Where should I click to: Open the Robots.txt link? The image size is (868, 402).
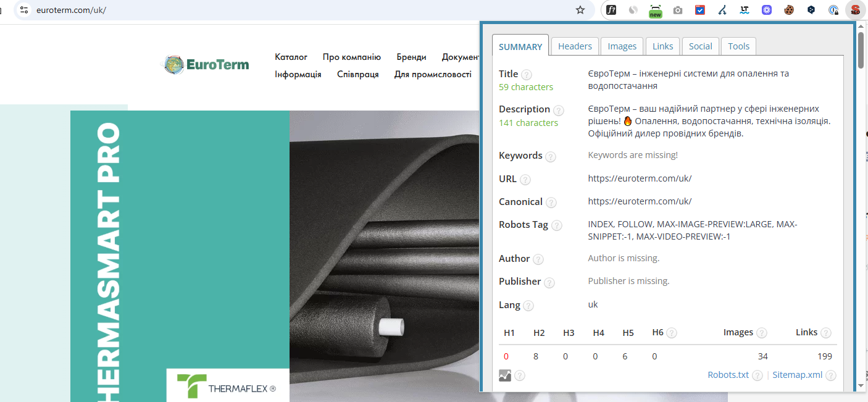728,375
